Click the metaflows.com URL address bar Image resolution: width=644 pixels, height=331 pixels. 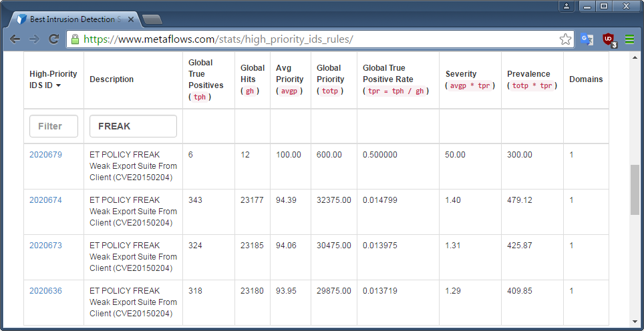point(320,39)
